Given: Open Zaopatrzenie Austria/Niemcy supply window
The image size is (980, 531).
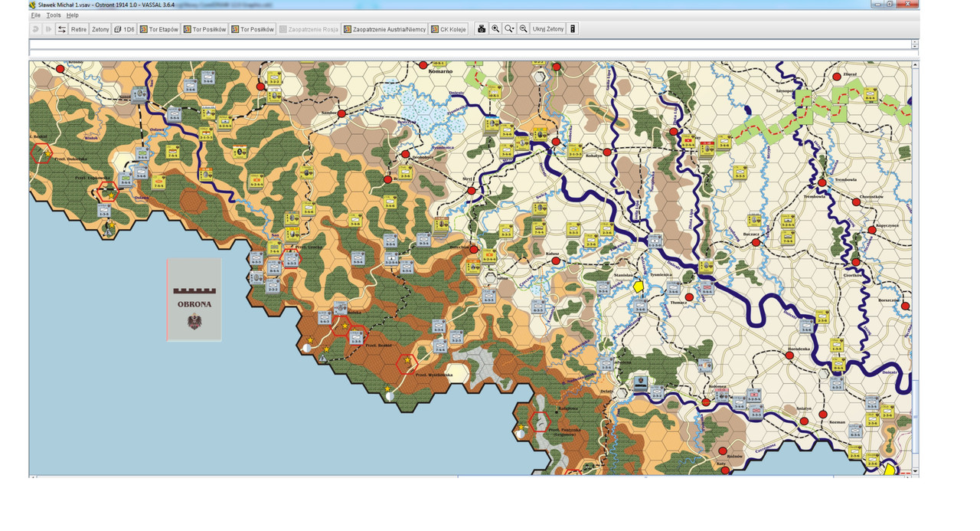Looking at the screenshot, I should click(384, 29).
